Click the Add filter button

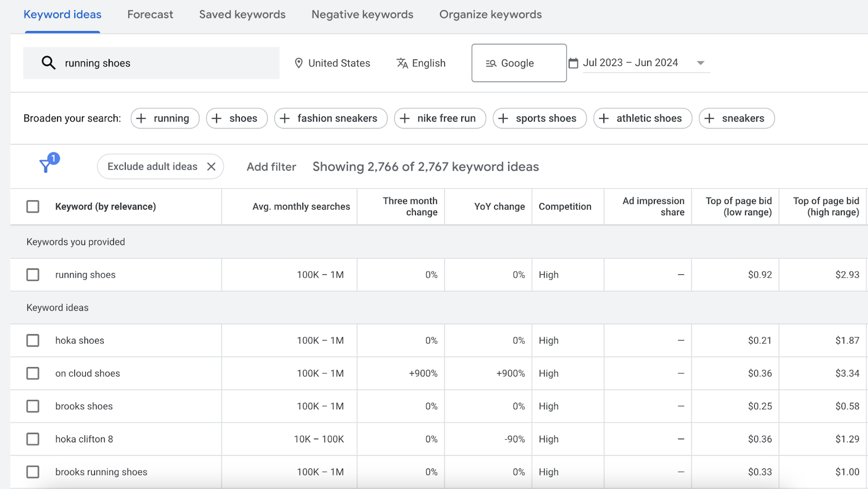tap(271, 167)
